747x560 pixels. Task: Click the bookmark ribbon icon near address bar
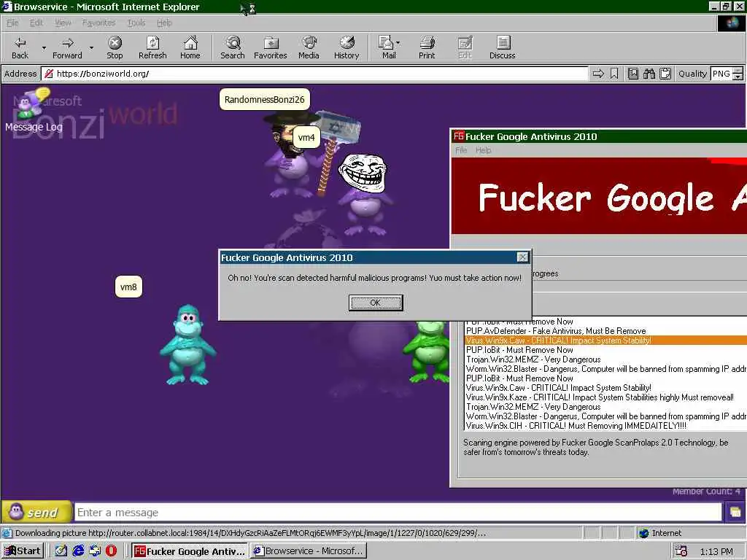click(614, 74)
